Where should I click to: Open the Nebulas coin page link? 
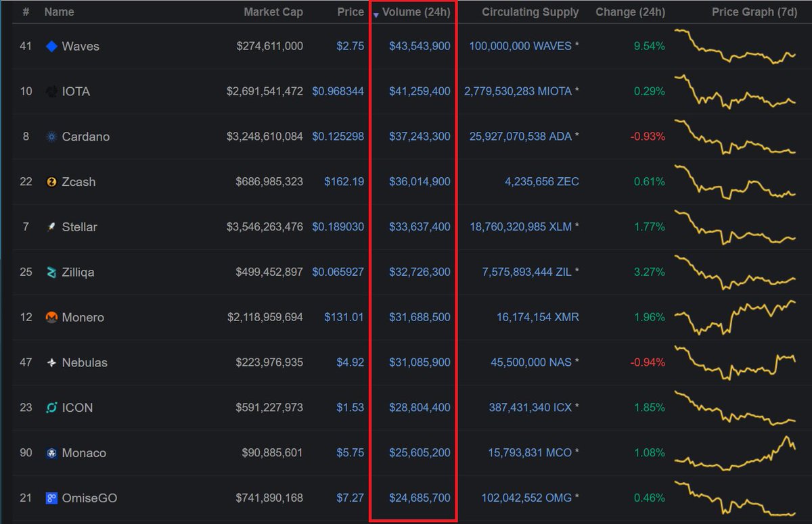(85, 362)
